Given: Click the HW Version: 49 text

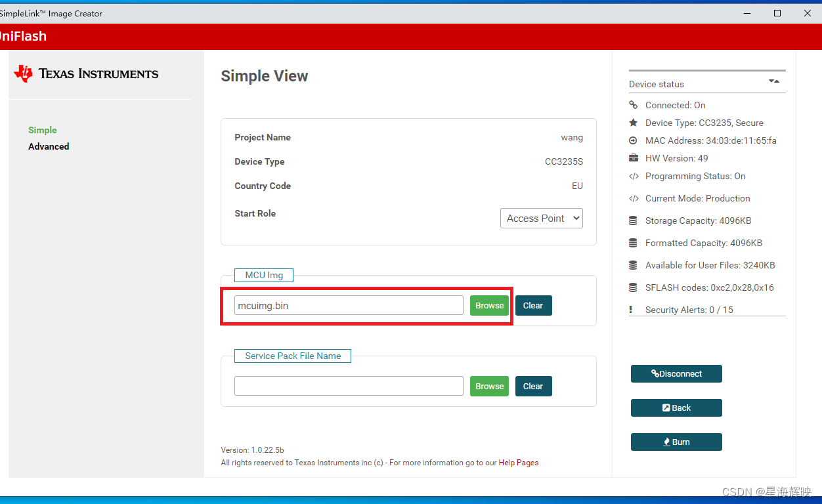Looking at the screenshot, I should (677, 158).
